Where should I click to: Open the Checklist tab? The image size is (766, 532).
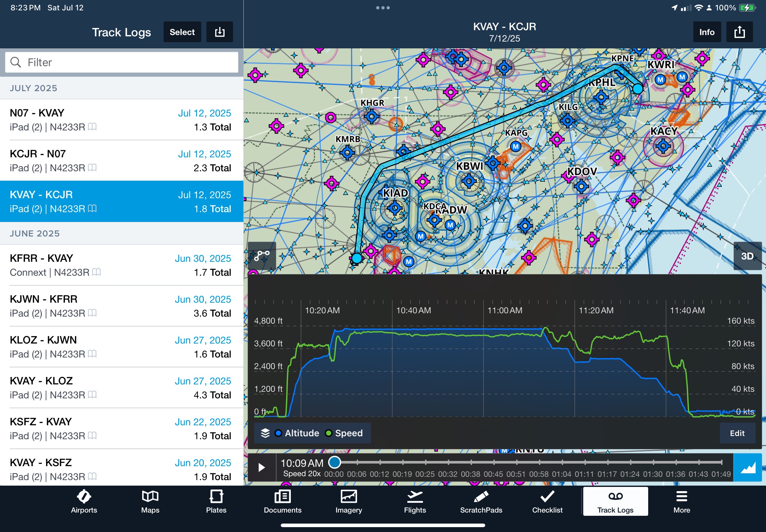pos(547,502)
